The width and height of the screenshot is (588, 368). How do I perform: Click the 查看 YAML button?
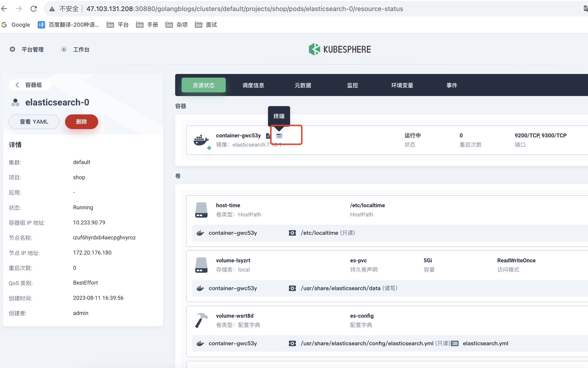[34, 122]
